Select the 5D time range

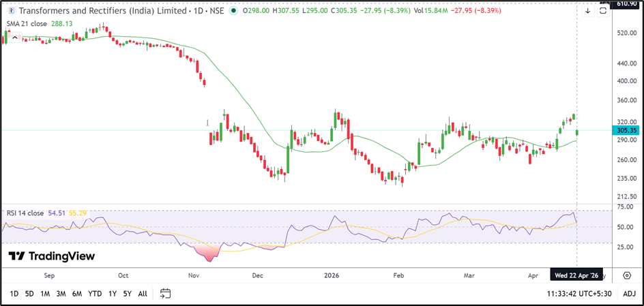pos(29,294)
